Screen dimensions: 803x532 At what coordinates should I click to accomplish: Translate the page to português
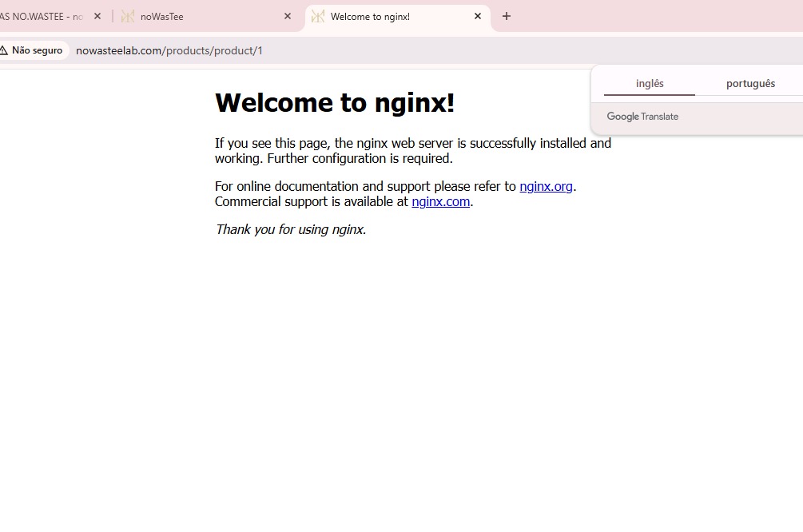pyautogui.click(x=750, y=83)
